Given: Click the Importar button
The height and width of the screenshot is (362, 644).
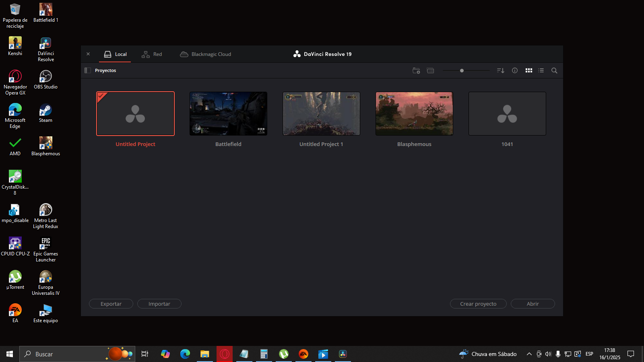Looking at the screenshot, I should (x=159, y=304).
